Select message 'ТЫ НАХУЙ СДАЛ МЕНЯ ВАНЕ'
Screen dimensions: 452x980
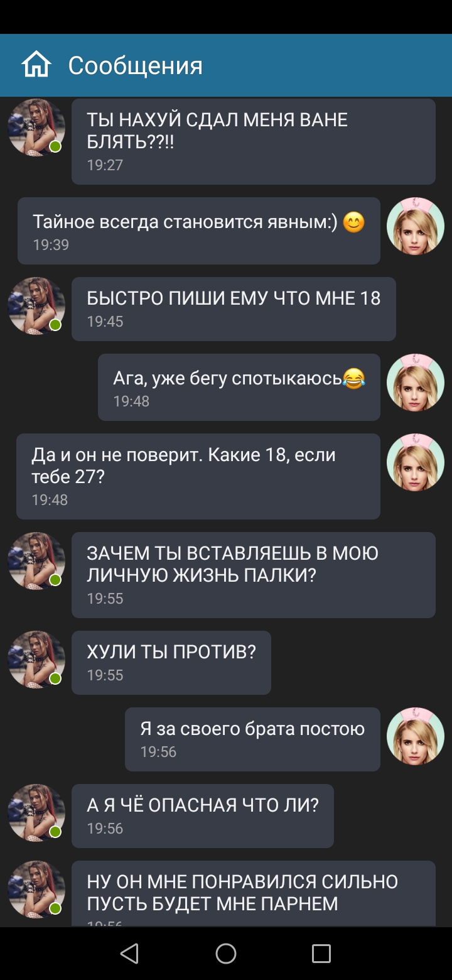254,141
